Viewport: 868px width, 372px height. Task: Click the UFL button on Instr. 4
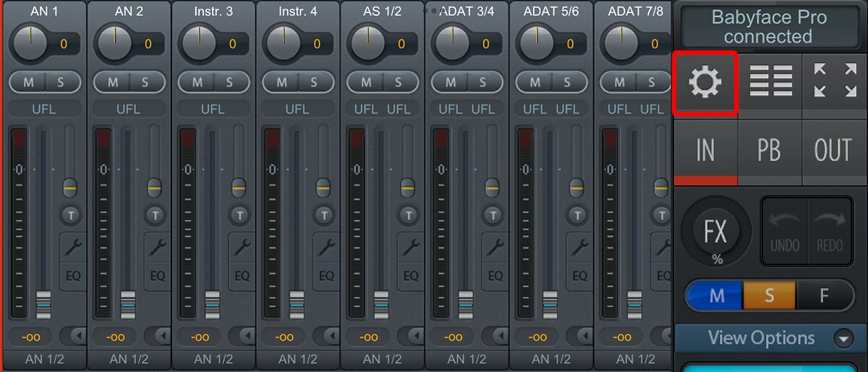click(x=297, y=109)
